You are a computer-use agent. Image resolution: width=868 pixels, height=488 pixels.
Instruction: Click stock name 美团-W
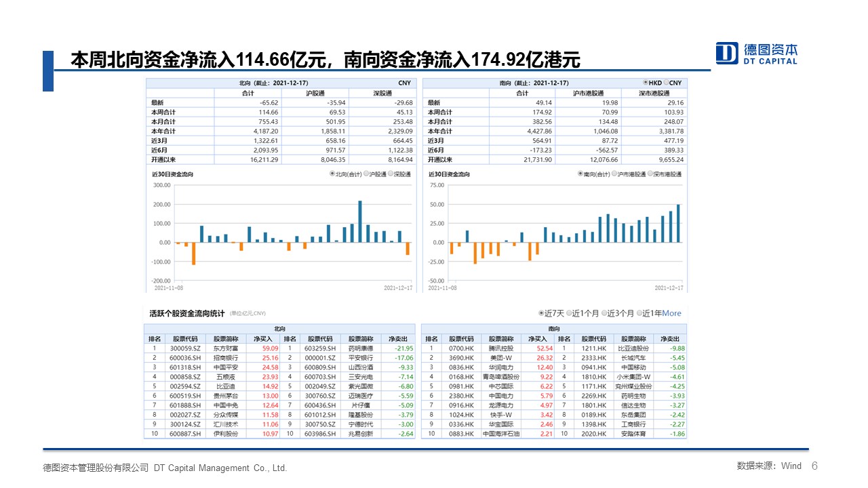tap(501, 358)
